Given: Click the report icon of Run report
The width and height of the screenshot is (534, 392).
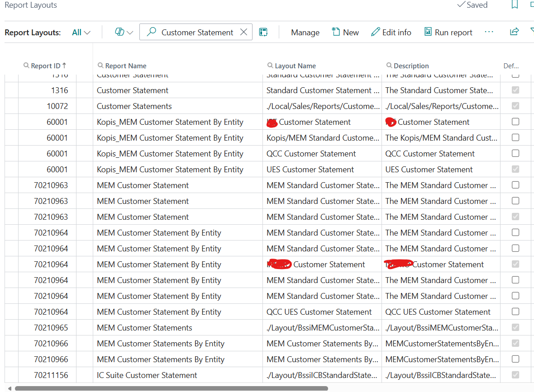Looking at the screenshot, I should (428, 32).
